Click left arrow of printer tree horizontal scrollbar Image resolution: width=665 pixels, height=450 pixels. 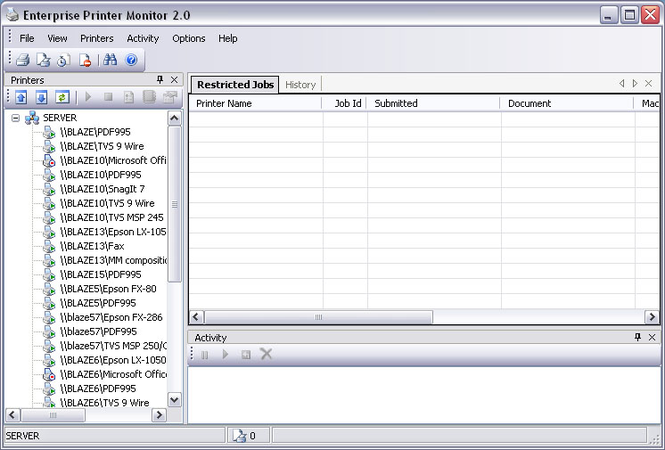point(12,415)
